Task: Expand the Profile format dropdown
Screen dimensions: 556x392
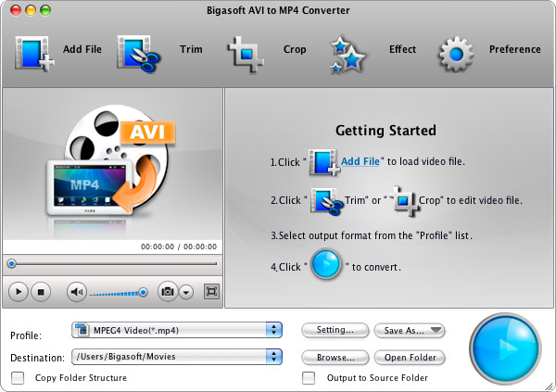Action: (273, 329)
